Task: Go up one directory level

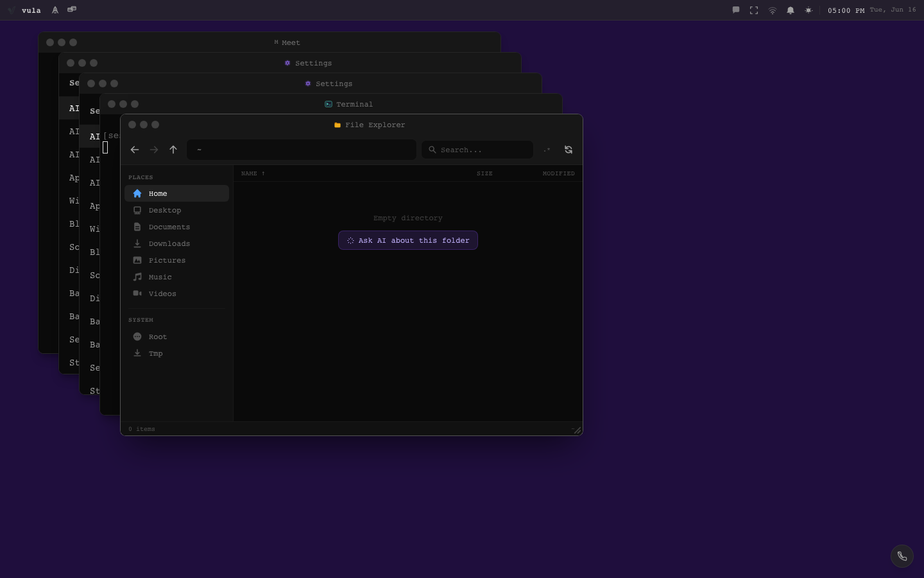Action: [173, 150]
